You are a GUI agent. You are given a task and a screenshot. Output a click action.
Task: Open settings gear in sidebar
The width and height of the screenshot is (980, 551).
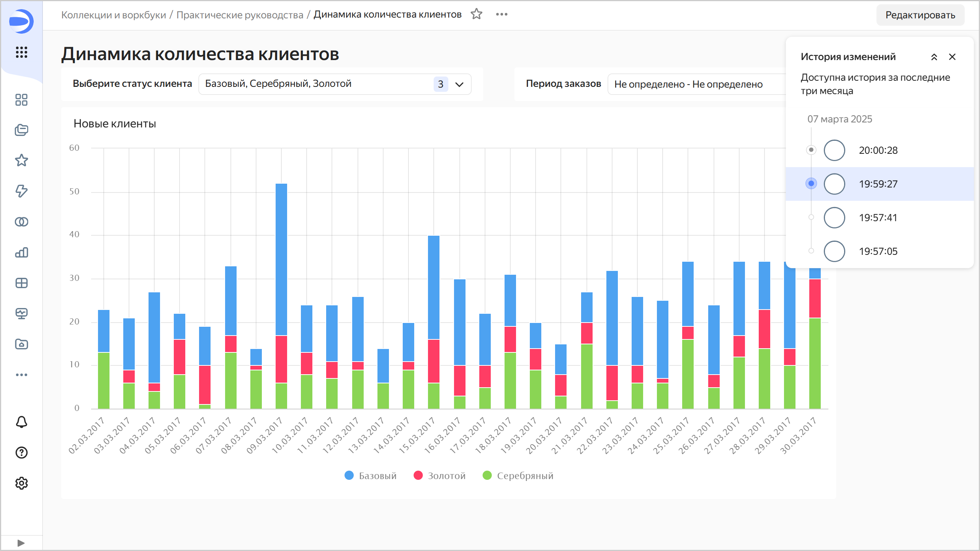coord(21,483)
